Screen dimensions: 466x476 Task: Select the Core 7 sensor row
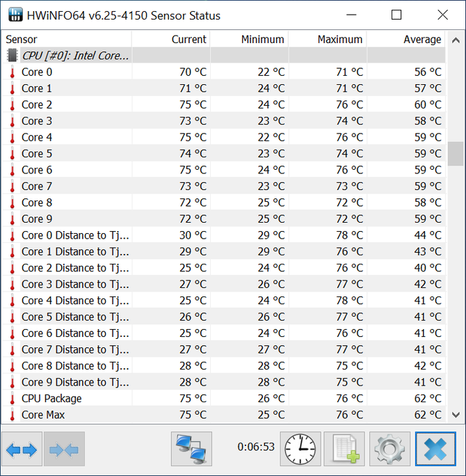[x=224, y=186]
